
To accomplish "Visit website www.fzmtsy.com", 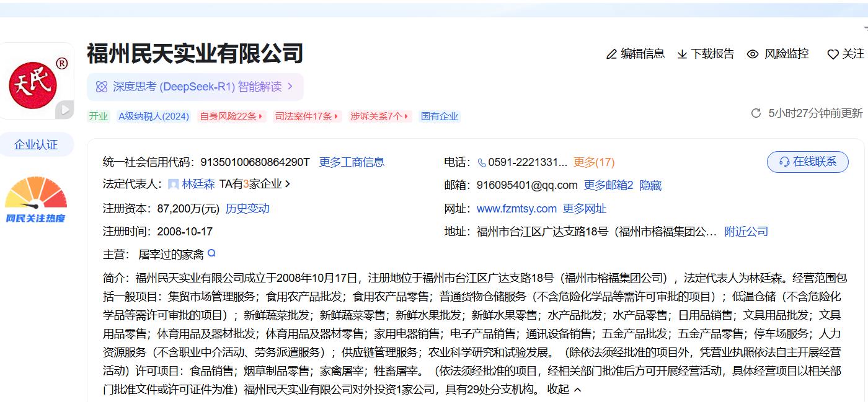I will 516,209.
